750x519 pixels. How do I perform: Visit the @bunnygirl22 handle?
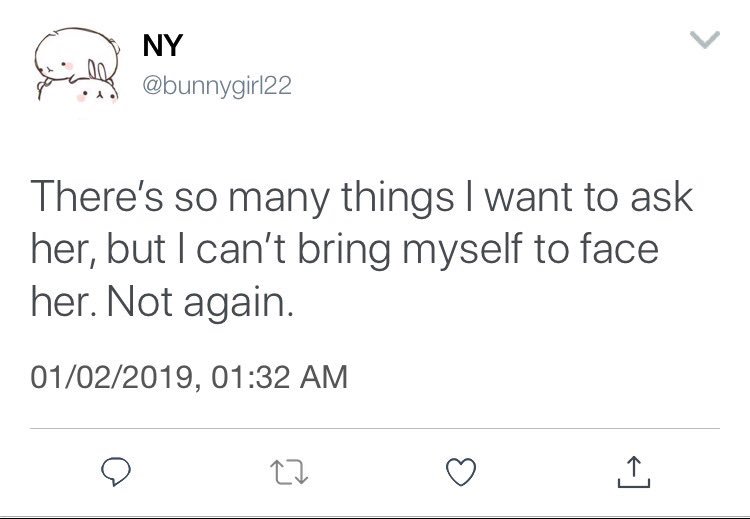(218, 87)
